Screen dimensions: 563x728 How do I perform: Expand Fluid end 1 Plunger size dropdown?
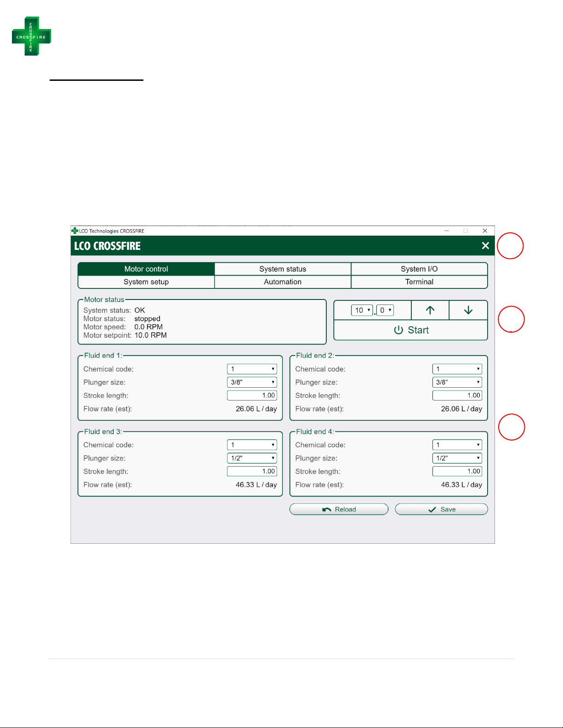(x=252, y=382)
